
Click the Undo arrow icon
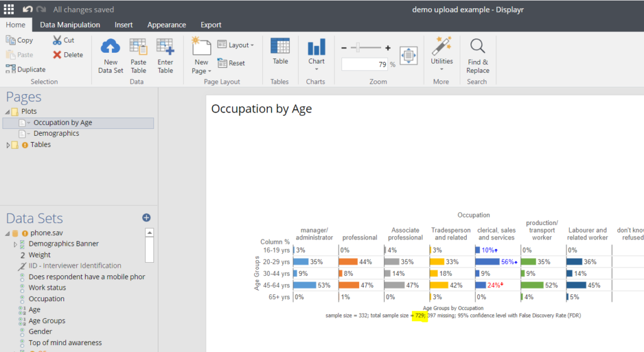click(x=28, y=9)
